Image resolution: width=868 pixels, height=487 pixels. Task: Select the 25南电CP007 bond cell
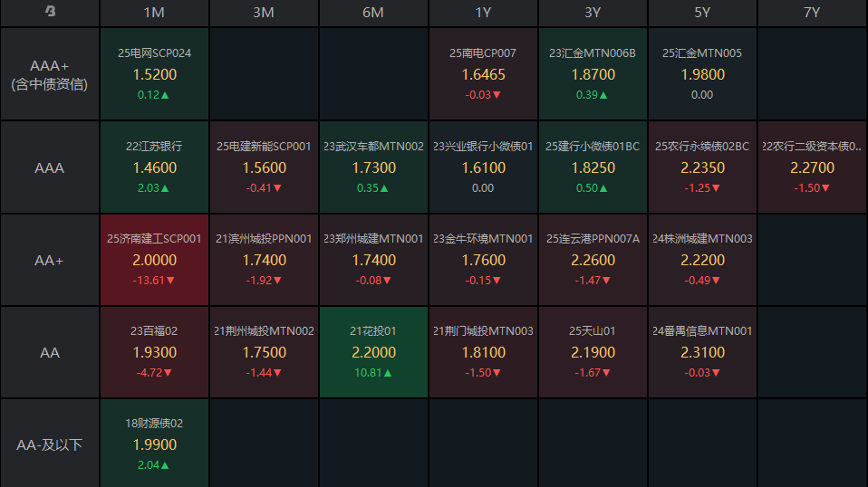pyautogui.click(x=483, y=74)
